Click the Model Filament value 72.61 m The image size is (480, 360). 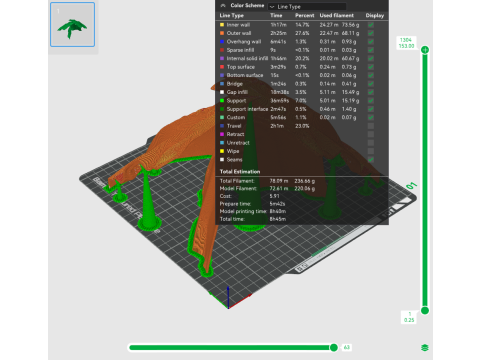tap(279, 189)
